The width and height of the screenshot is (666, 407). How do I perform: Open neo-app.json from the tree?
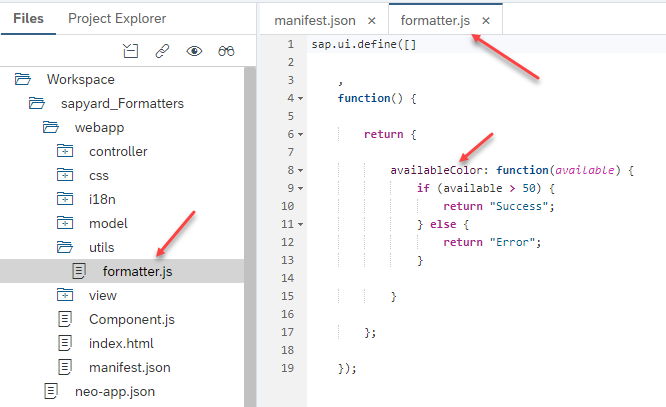point(115,392)
